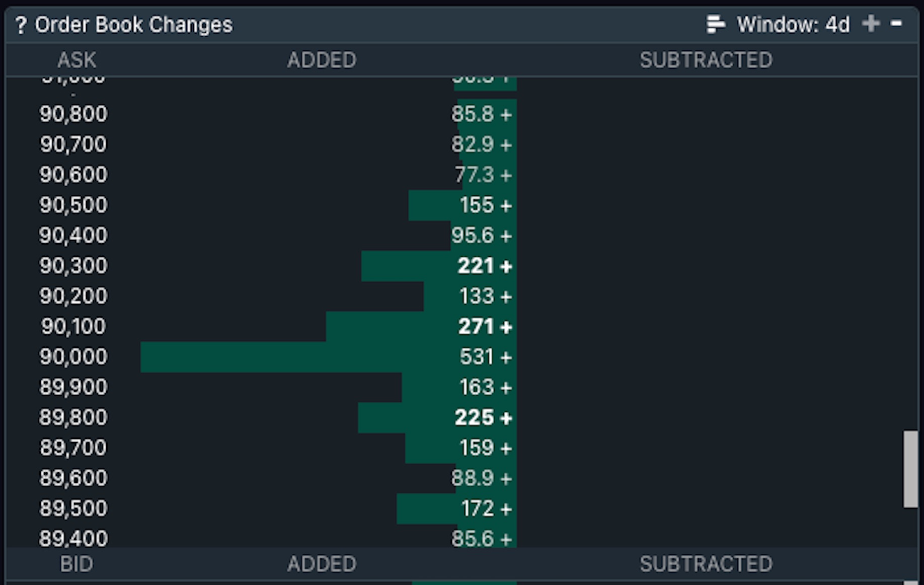Select the 90,100 price level
This screenshot has height=585, width=924.
[73, 327]
